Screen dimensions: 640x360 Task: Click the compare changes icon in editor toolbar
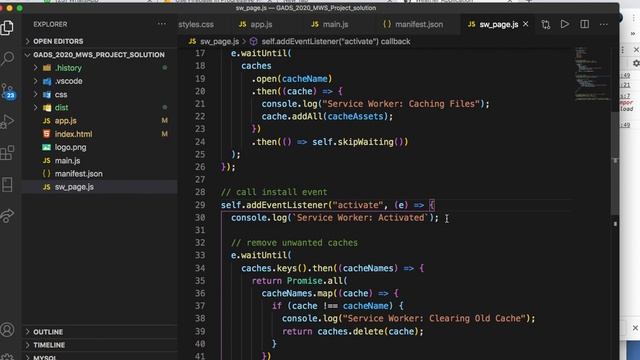coord(546,24)
